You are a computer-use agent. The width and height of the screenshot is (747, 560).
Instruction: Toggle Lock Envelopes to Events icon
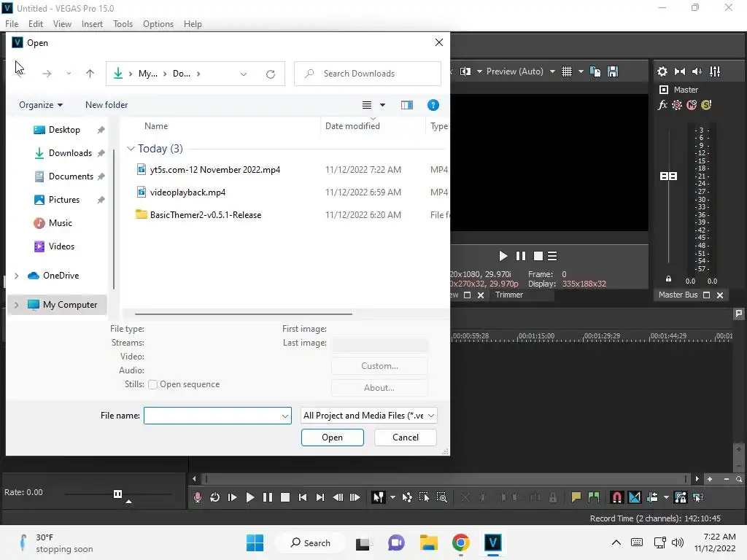681,497
